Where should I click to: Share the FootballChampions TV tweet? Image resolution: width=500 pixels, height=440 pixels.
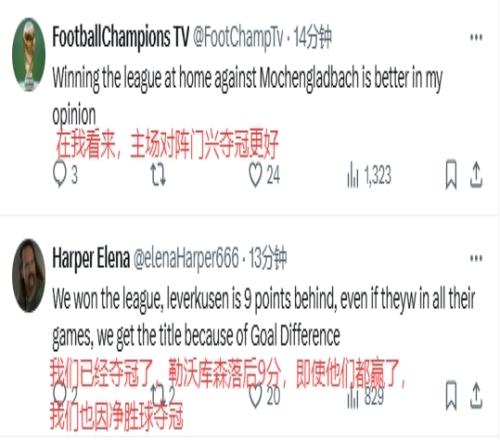(476, 174)
